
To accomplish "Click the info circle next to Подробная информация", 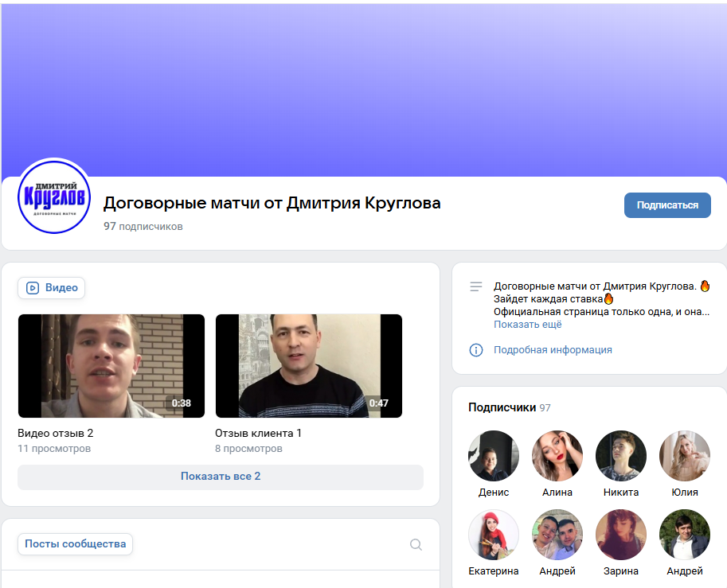I will pyautogui.click(x=477, y=349).
